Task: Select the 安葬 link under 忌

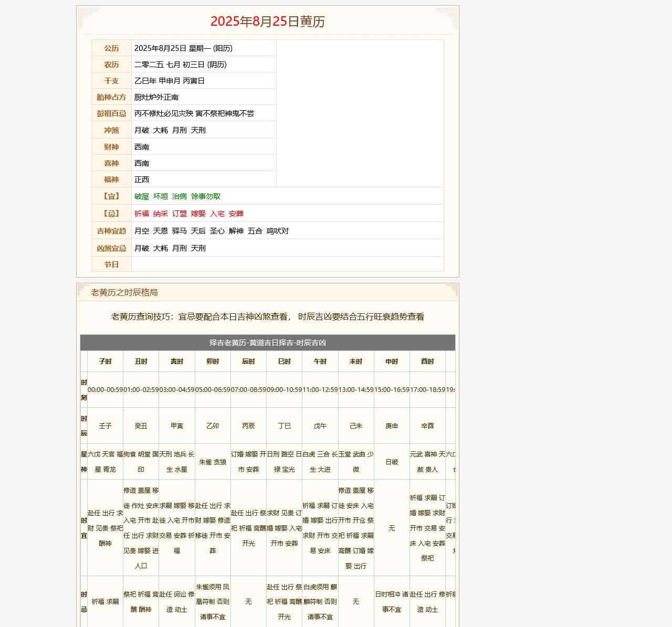Action: click(237, 214)
